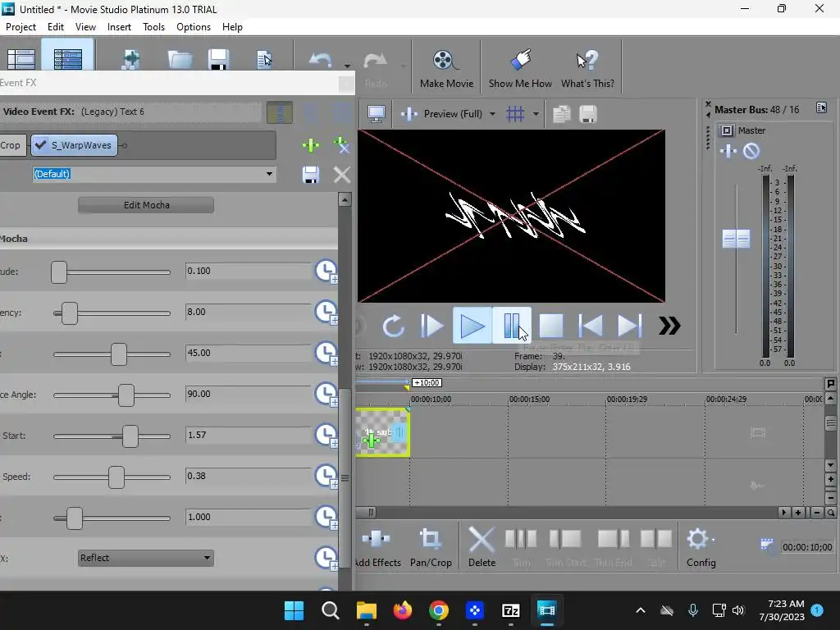The height and width of the screenshot is (630, 840).
Task: Click Add Effects on timeline toolbar
Action: click(377, 547)
